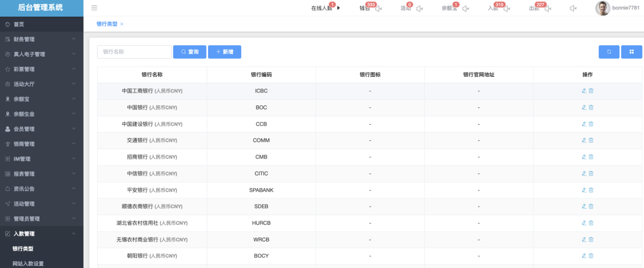Toggle mute for 出款 alerts
Viewport: 644px width, 268px height.
coord(547,8)
